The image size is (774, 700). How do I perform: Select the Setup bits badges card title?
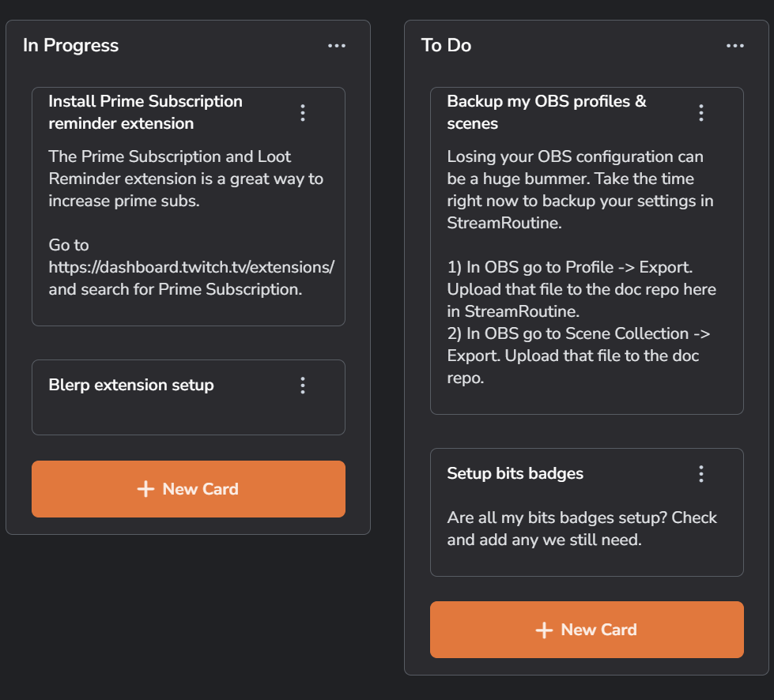(x=515, y=473)
